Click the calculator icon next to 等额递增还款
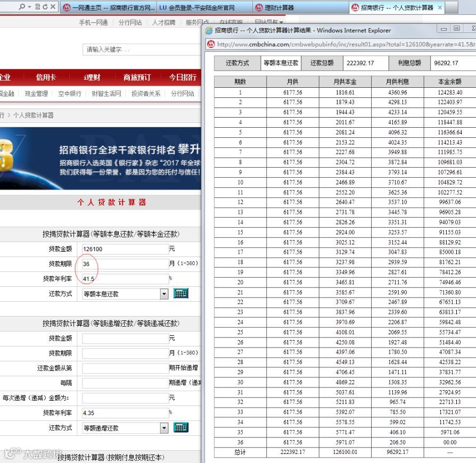 click(x=181, y=427)
